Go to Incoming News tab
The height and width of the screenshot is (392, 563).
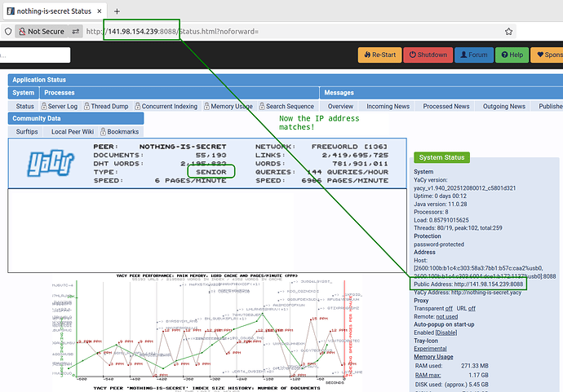(x=388, y=106)
